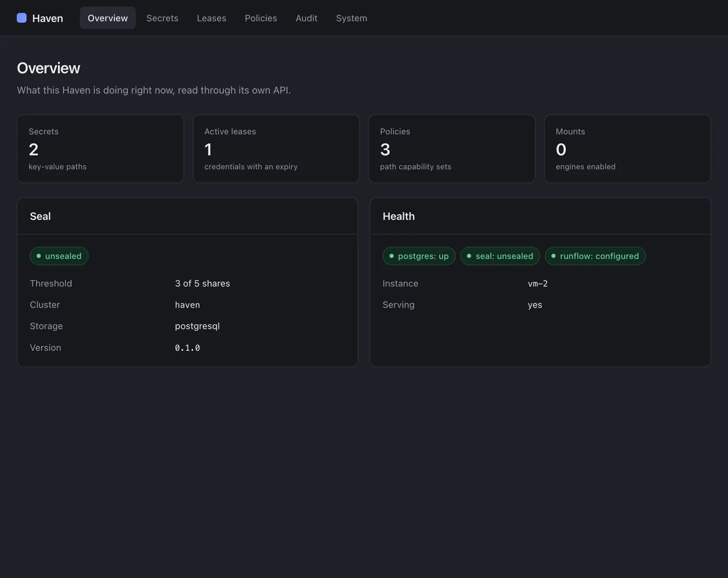Click the Instance value 'vm-2'
This screenshot has height=578, width=728.
point(538,284)
